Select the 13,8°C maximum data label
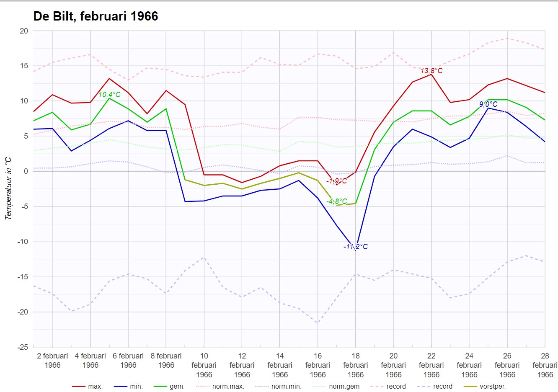The width and height of the screenshot is (558, 392). [431, 71]
